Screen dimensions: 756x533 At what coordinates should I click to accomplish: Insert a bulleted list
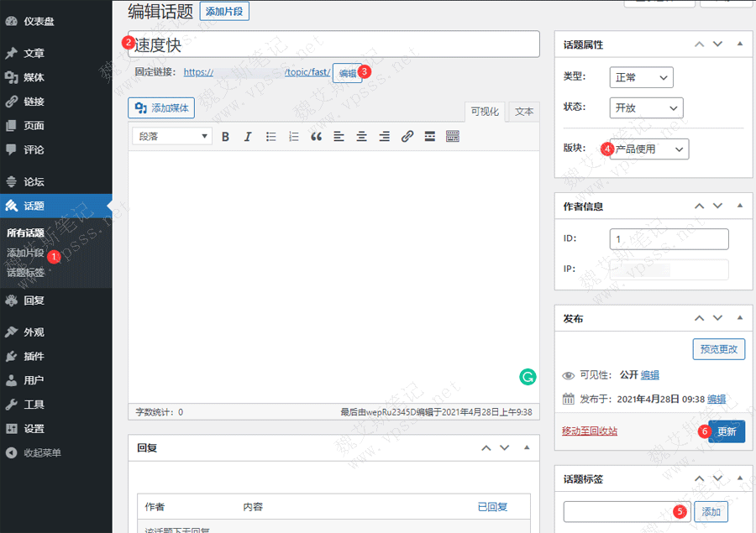[271, 137]
